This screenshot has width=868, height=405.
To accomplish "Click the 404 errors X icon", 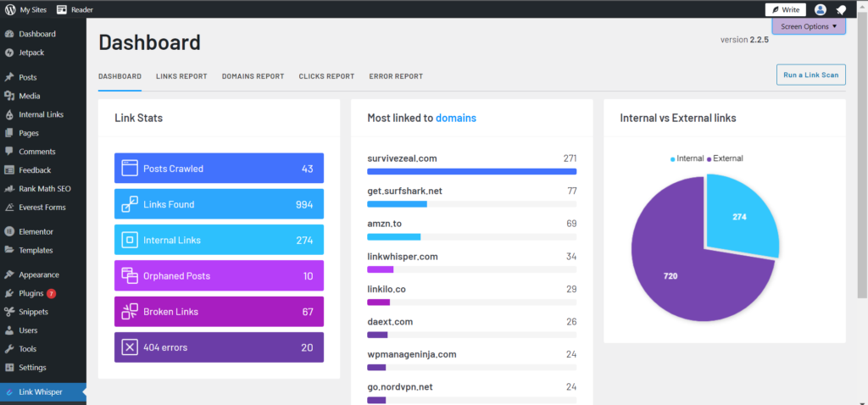I will (x=130, y=347).
